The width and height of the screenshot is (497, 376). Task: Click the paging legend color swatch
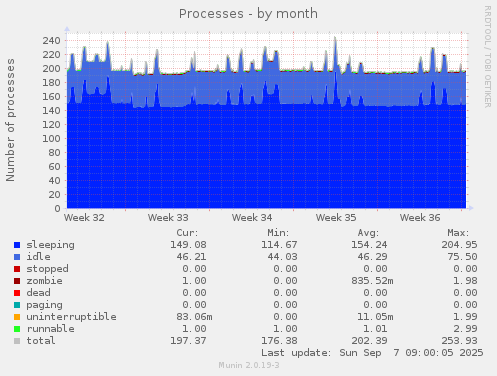point(17,305)
